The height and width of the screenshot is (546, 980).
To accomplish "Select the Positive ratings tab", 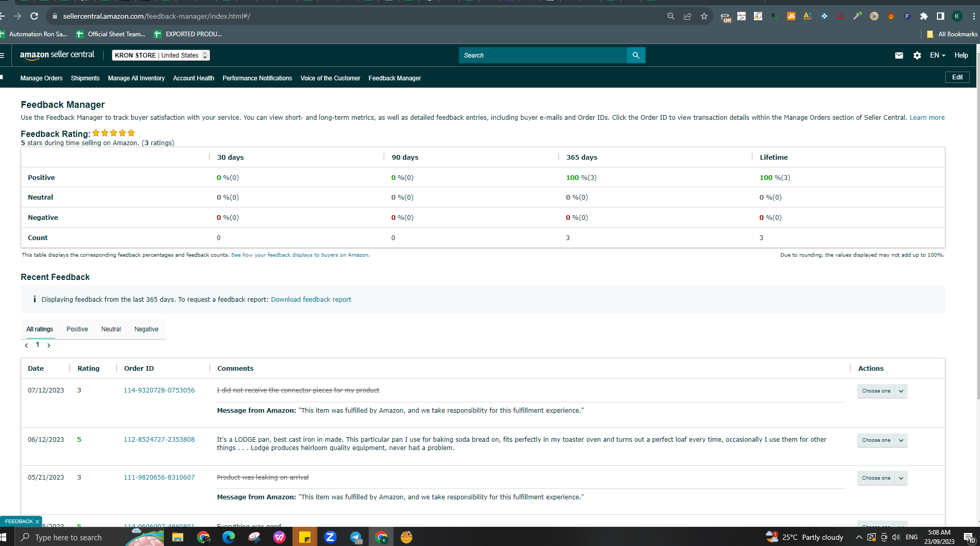I will coord(77,329).
